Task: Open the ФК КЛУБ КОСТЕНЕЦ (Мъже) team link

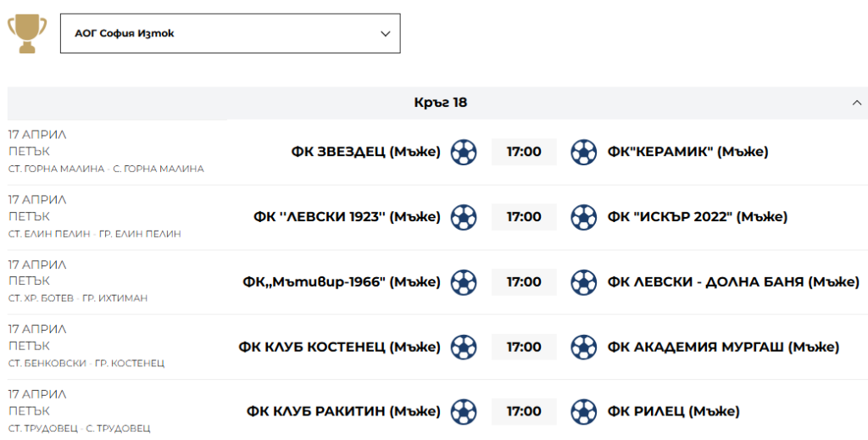Action: (x=339, y=347)
